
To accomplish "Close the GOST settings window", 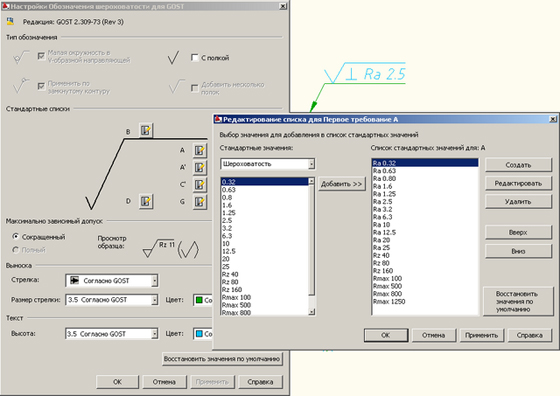I will [283, 6].
